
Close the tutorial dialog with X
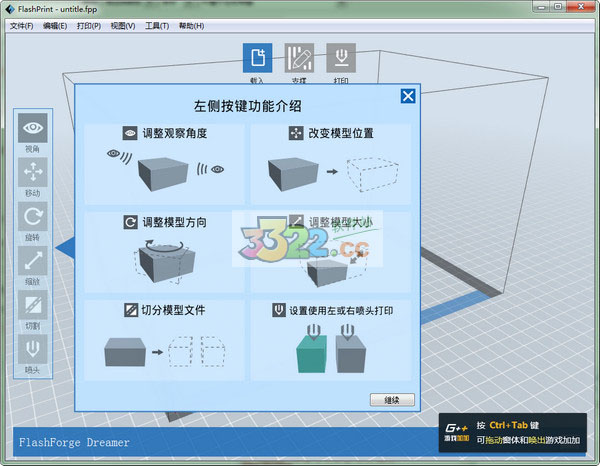coord(408,96)
